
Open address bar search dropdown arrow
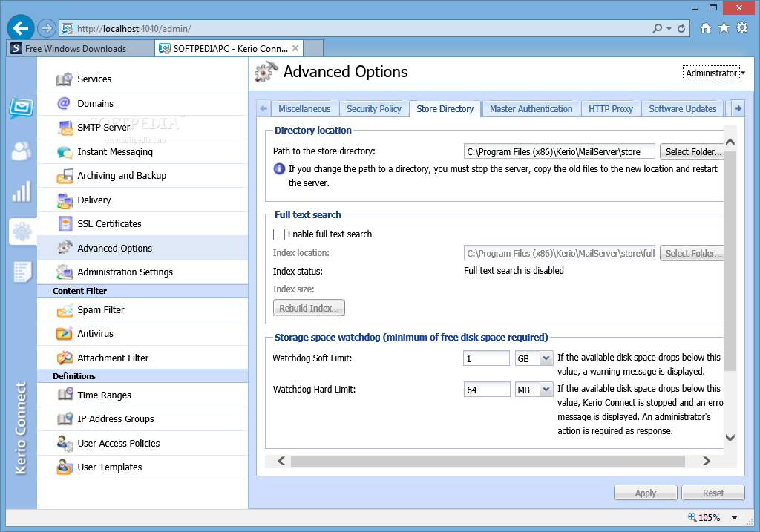669,29
